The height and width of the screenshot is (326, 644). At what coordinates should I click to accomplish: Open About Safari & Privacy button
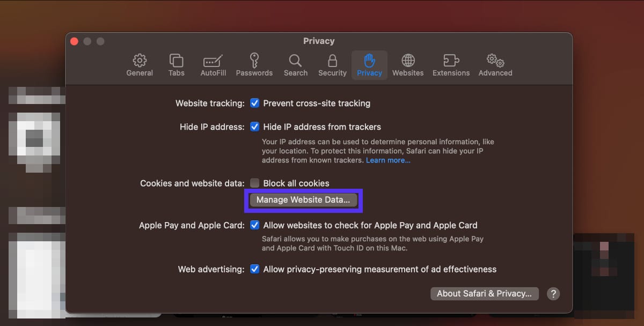[x=484, y=293]
